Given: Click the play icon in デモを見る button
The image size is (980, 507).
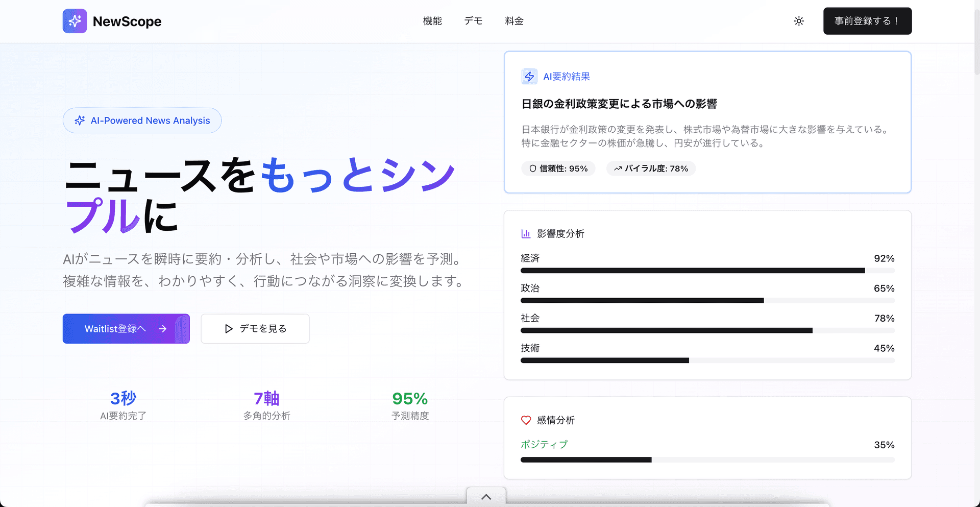Looking at the screenshot, I should point(228,328).
